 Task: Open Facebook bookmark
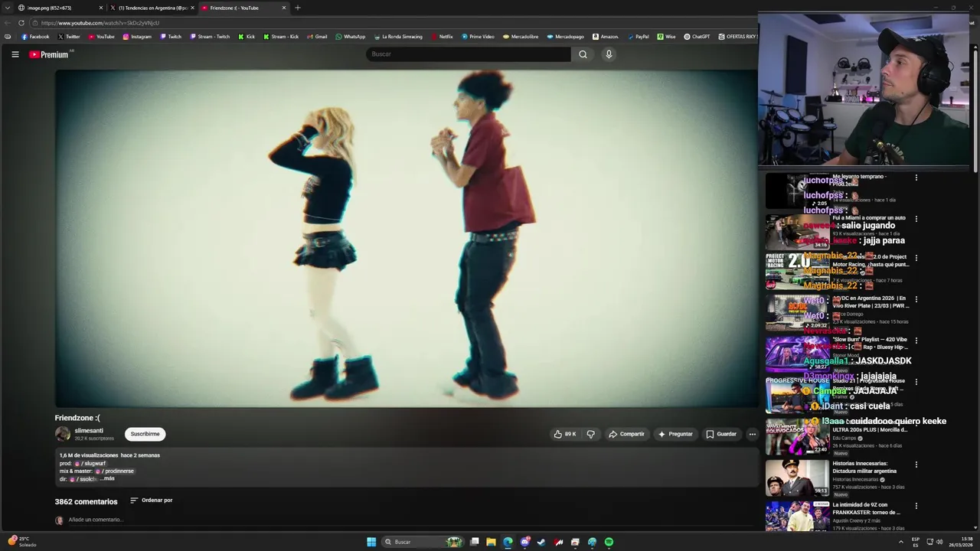point(35,37)
